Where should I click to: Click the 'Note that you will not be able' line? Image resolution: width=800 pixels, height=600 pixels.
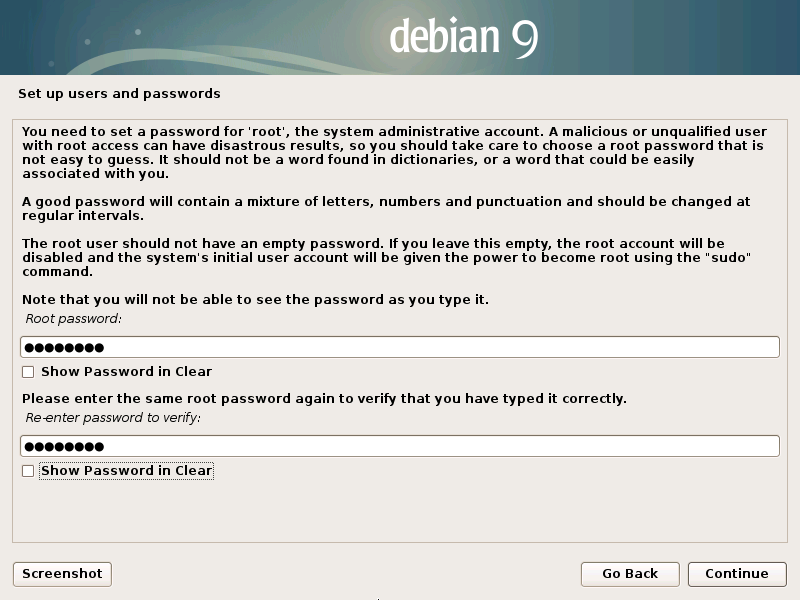255,299
